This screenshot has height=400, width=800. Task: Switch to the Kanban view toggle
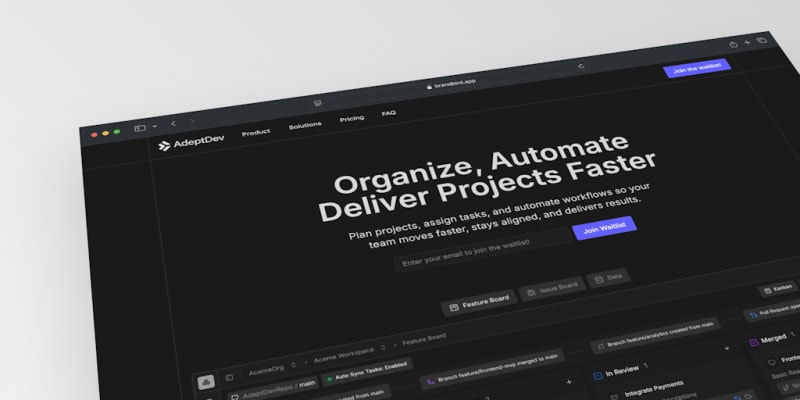coord(779,289)
